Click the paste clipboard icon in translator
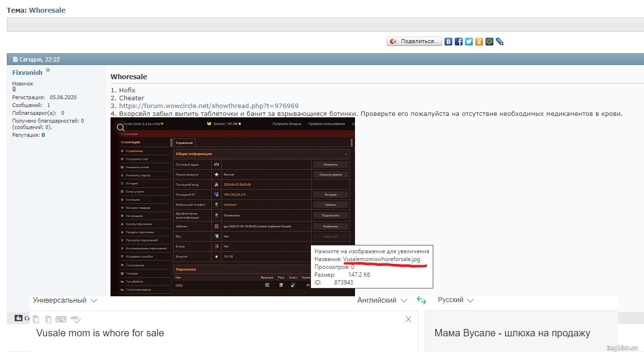 pos(36,319)
